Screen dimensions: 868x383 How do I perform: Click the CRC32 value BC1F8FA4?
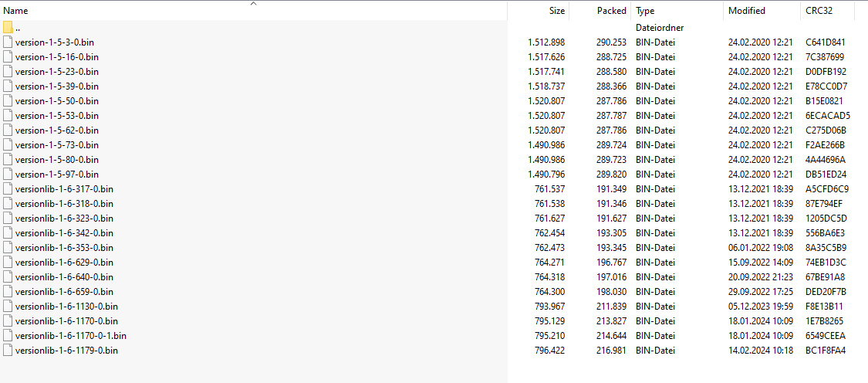[x=826, y=351]
